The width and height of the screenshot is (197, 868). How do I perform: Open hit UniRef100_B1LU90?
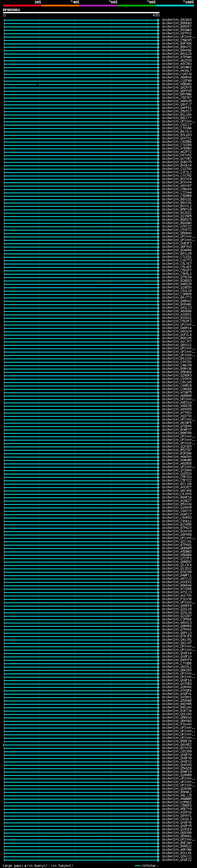click(176, 115)
